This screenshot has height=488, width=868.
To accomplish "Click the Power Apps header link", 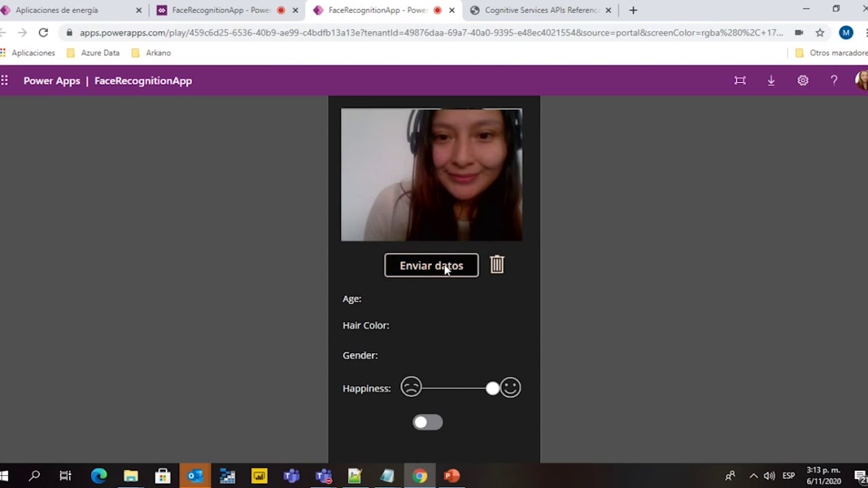I will coord(52,81).
